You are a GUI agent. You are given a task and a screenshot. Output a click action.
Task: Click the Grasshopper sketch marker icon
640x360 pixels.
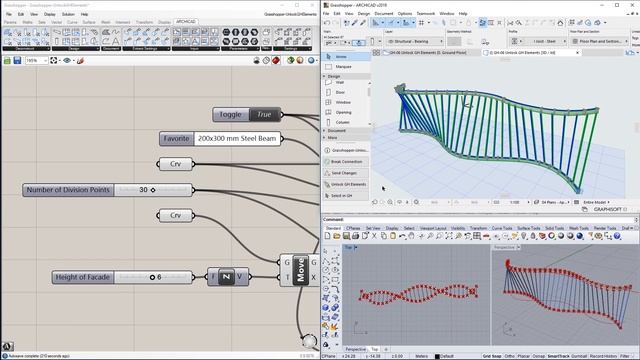[80, 60]
